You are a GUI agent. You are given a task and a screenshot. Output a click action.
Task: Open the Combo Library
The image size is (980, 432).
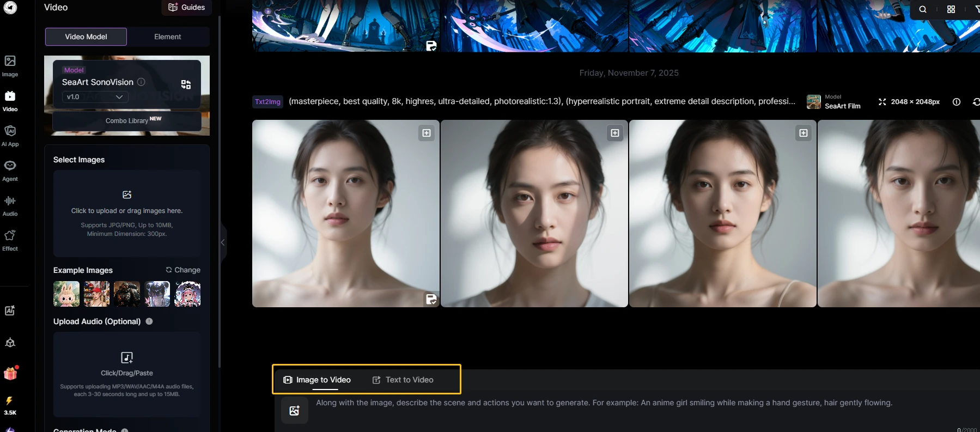pyautogui.click(x=127, y=120)
